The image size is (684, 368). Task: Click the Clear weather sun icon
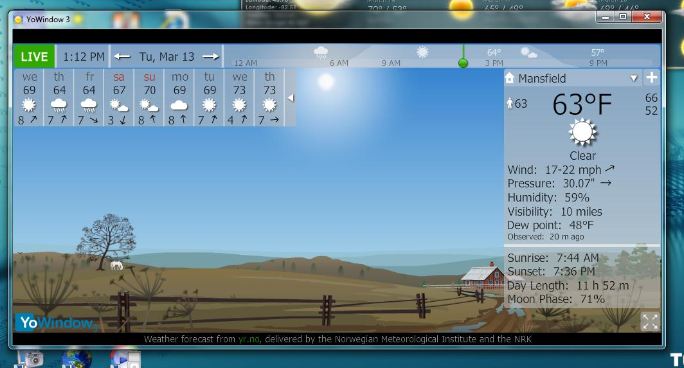(x=582, y=132)
